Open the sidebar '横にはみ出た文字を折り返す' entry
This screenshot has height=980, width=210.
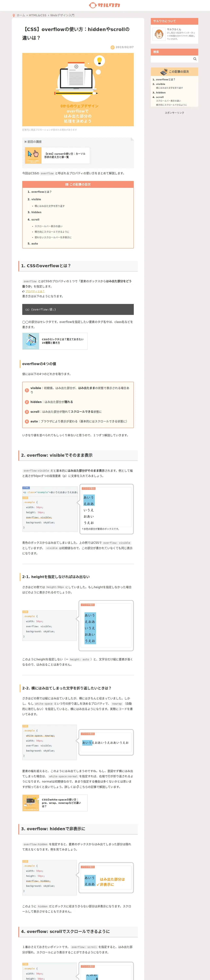point(169,88)
